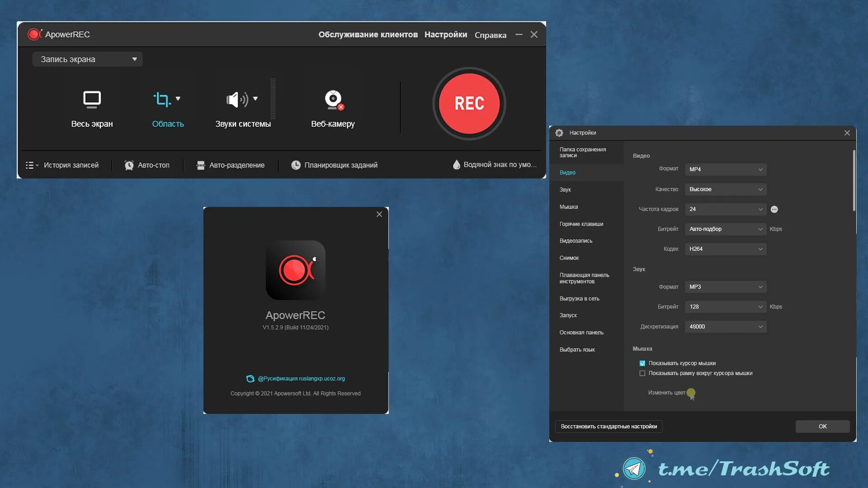Click the yellow Изменить цвет color swatch

point(691,393)
